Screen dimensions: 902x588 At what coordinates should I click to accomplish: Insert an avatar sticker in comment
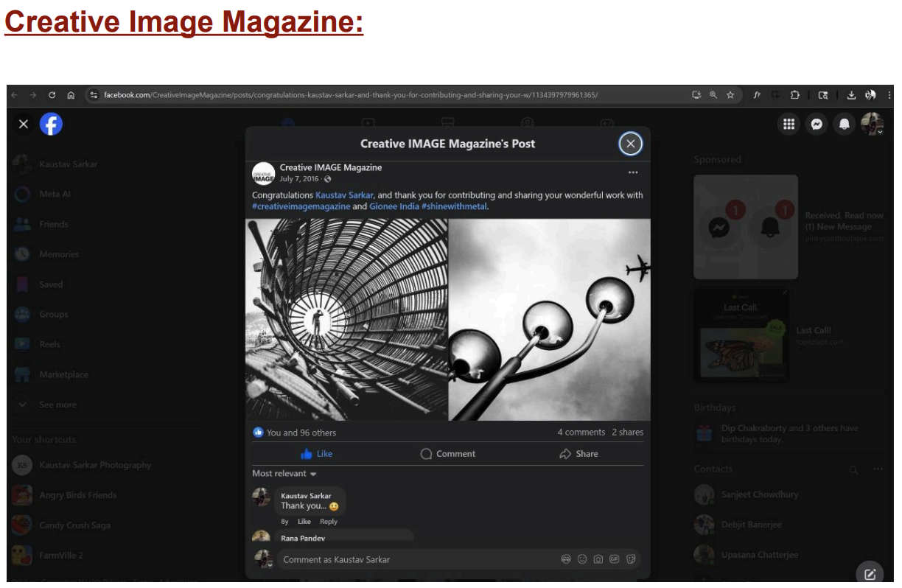(566, 559)
